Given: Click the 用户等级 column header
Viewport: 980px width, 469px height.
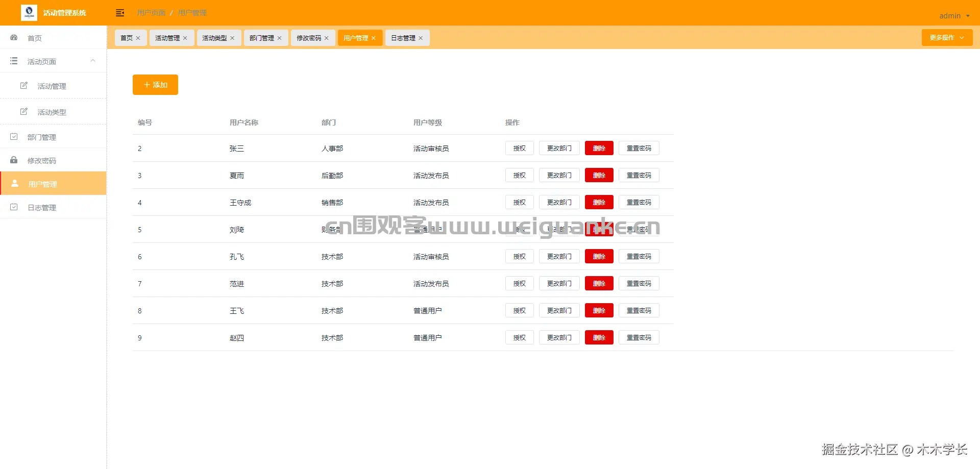Looking at the screenshot, I should click(x=428, y=122).
